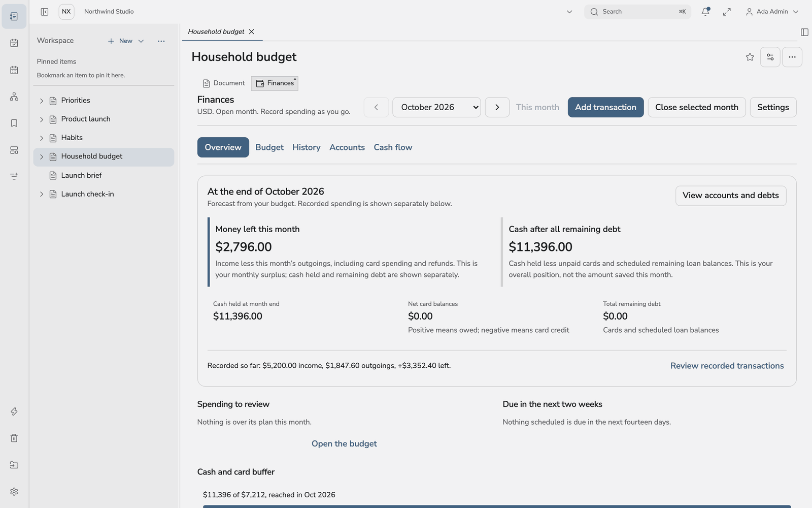Click the $11,396.00 cash after debt value
812x508 pixels.
coord(540,247)
